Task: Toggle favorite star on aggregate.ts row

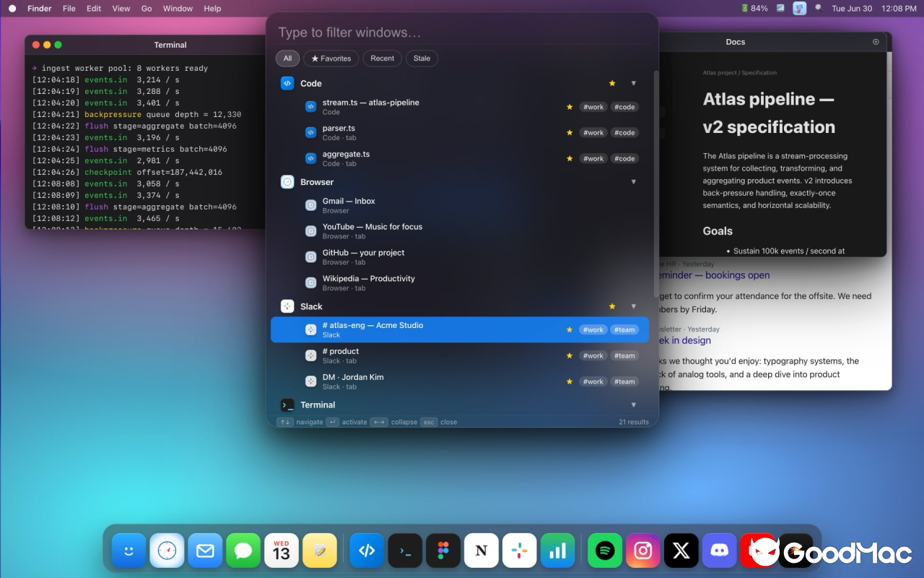Action: (x=570, y=159)
